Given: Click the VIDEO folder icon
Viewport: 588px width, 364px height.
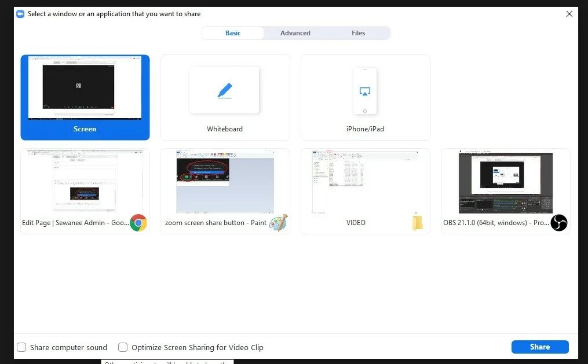Looking at the screenshot, I should (x=417, y=222).
